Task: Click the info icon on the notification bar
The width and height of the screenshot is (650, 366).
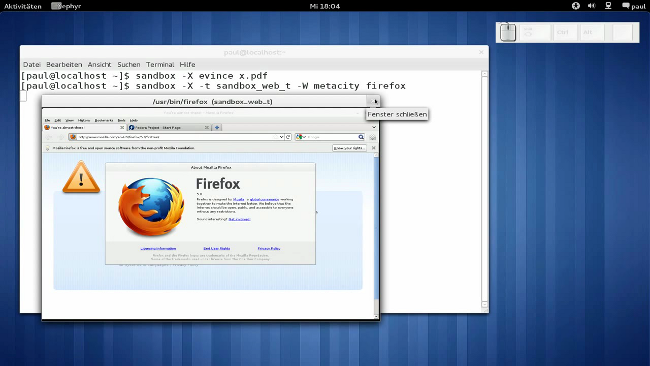Action: click(x=48, y=148)
